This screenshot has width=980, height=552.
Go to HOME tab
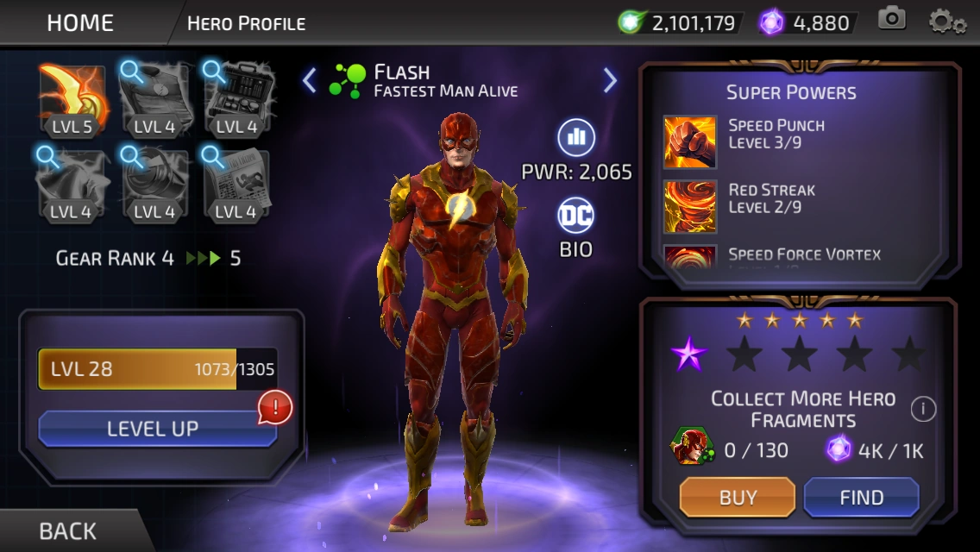pos(80,23)
